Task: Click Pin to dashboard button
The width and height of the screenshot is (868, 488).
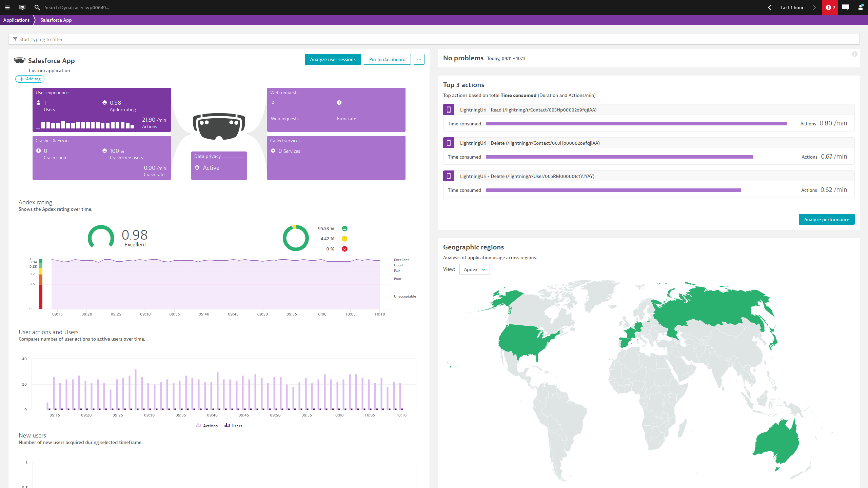Action: [387, 59]
